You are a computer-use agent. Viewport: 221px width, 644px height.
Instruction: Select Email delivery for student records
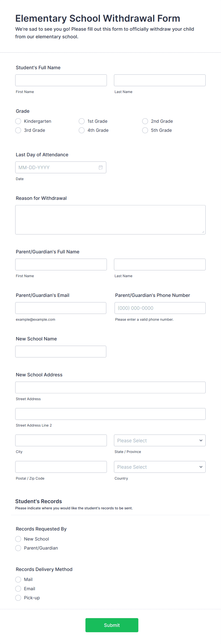[x=18, y=588]
